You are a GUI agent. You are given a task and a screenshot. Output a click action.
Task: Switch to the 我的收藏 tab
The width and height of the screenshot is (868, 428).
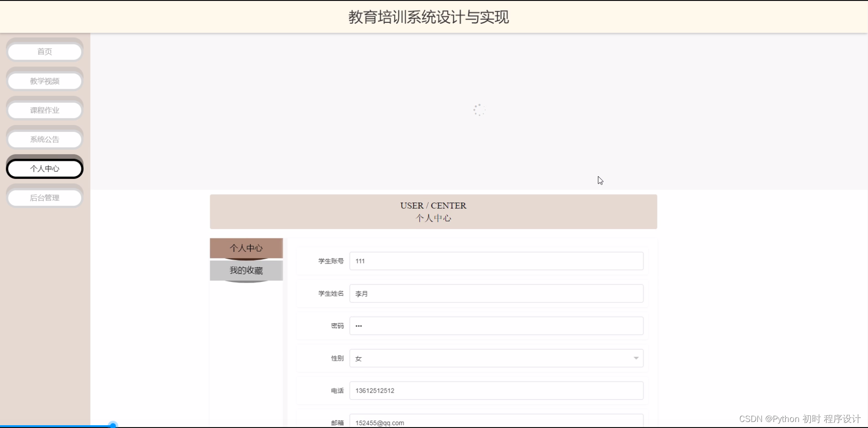[x=246, y=270]
